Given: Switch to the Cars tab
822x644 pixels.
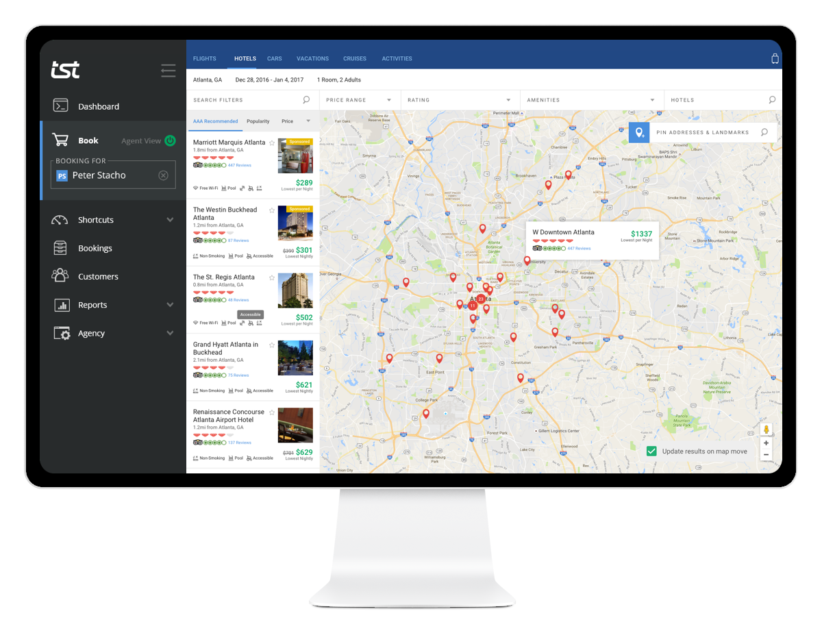Looking at the screenshot, I should (274, 59).
